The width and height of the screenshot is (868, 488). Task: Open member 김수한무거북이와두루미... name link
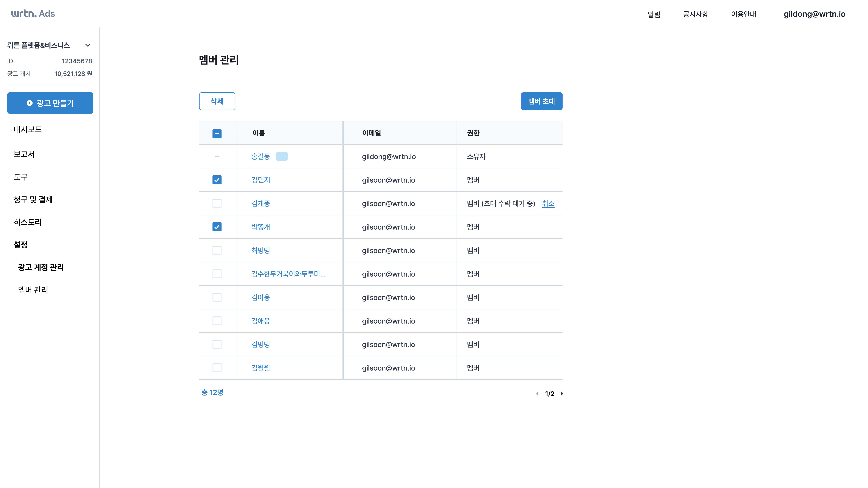click(x=288, y=274)
